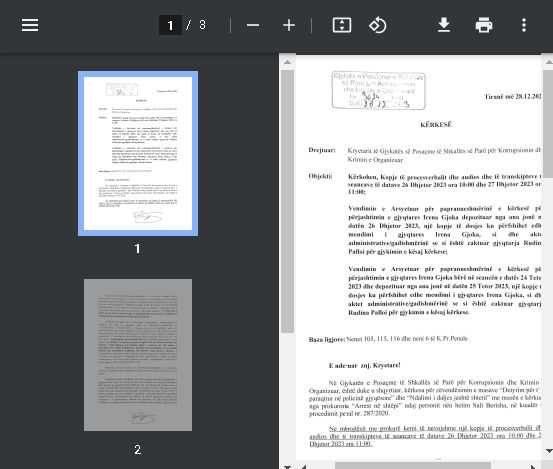Screen dimensions: 553x469
Task: Click the KËRKESË document heading
Action: point(436,124)
